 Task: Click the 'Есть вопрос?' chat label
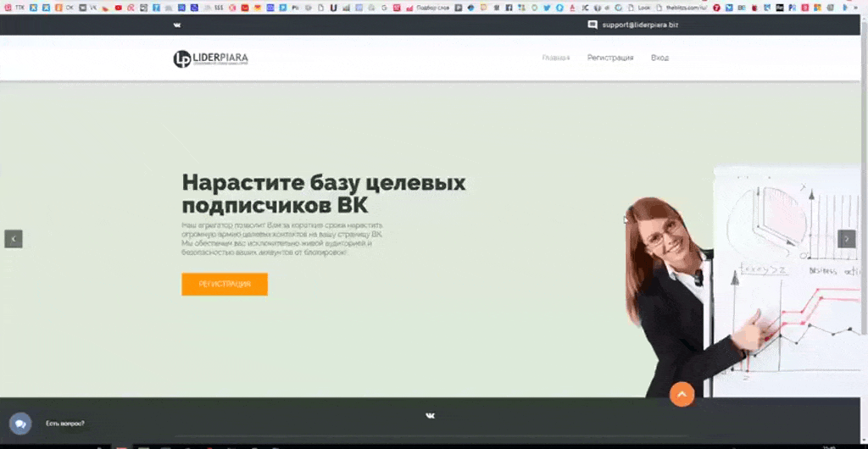coord(65,423)
